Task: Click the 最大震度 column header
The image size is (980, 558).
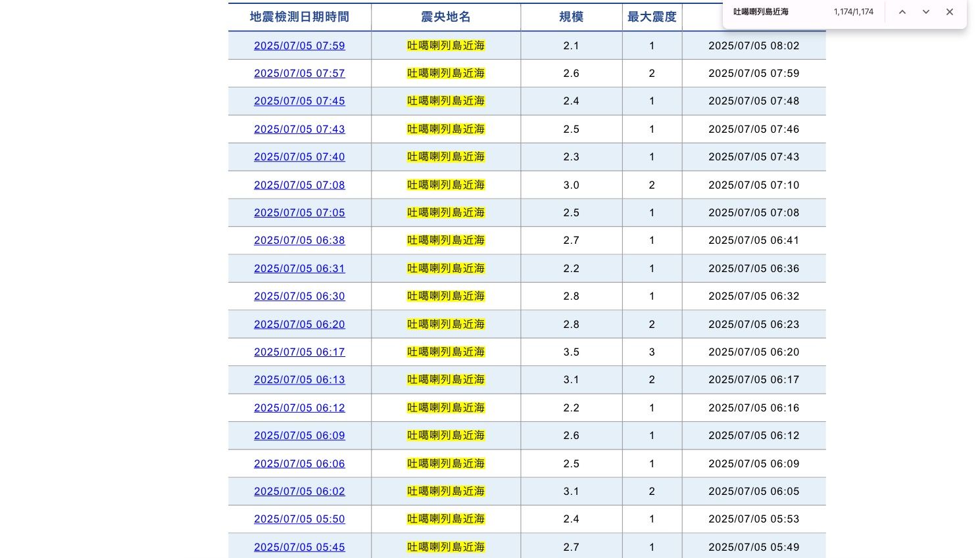Action: (x=651, y=17)
